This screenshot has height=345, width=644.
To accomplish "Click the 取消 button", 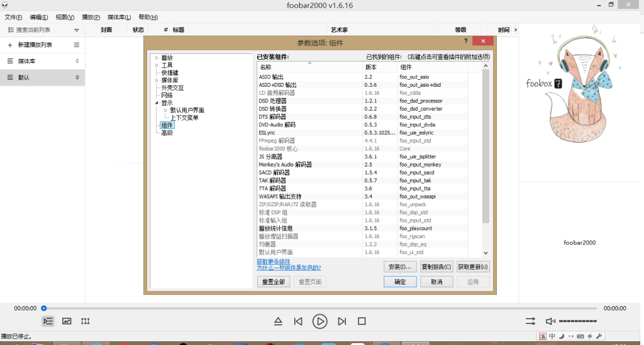I will coord(436,282).
